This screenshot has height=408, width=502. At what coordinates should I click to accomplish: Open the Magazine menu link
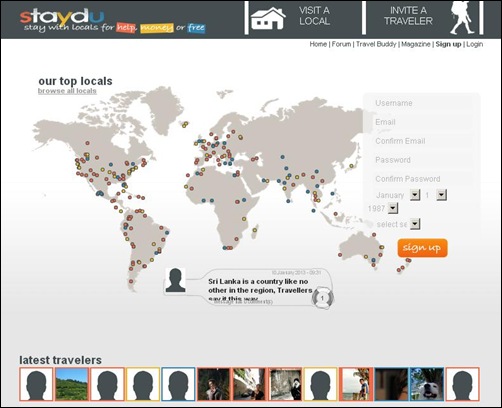(416, 44)
